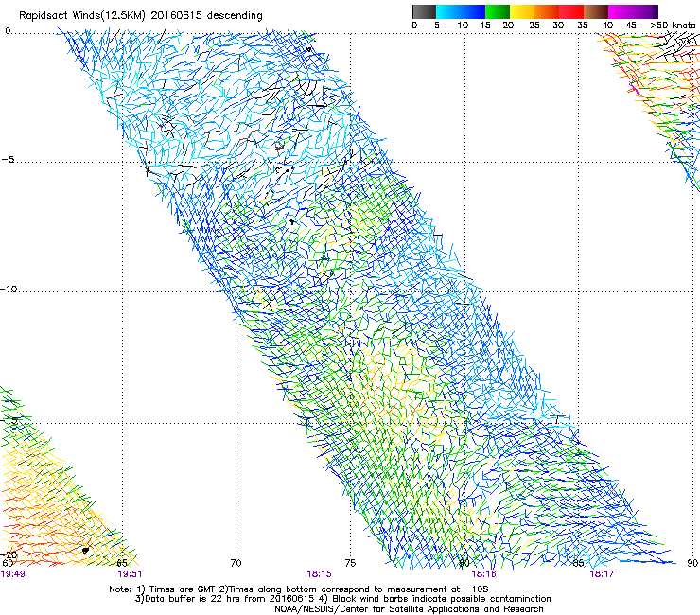Click the "0" latitude label on the left axis
Viewport: 700px width, 615px height.
[8, 31]
